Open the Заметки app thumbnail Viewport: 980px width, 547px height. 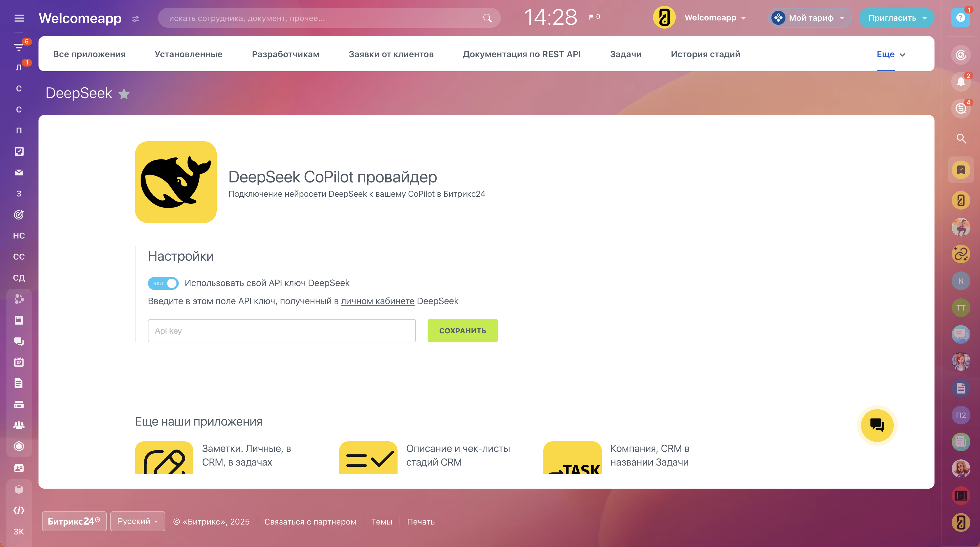pos(164,458)
